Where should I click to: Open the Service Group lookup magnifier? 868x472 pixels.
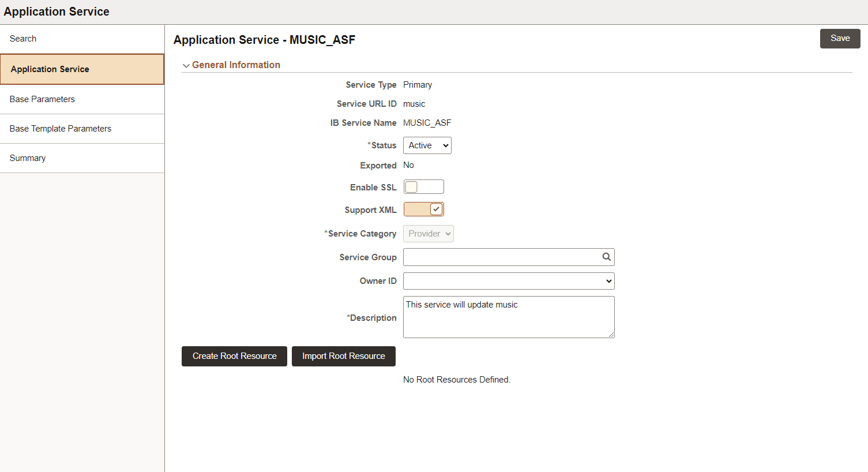click(x=606, y=257)
